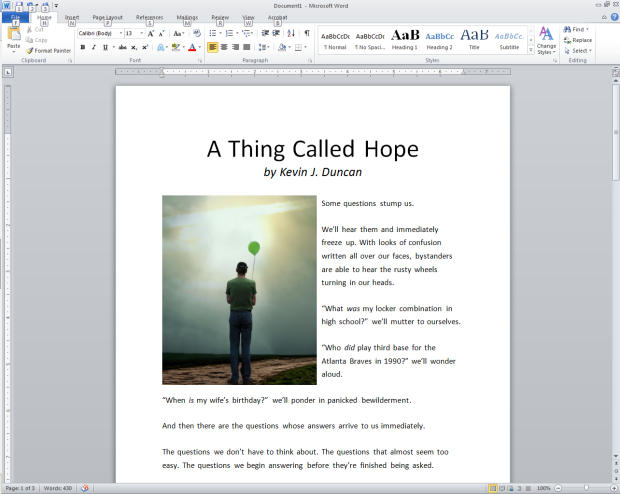Image resolution: width=620 pixels, height=494 pixels.
Task: Click the Borders grid icon
Action: [298, 47]
